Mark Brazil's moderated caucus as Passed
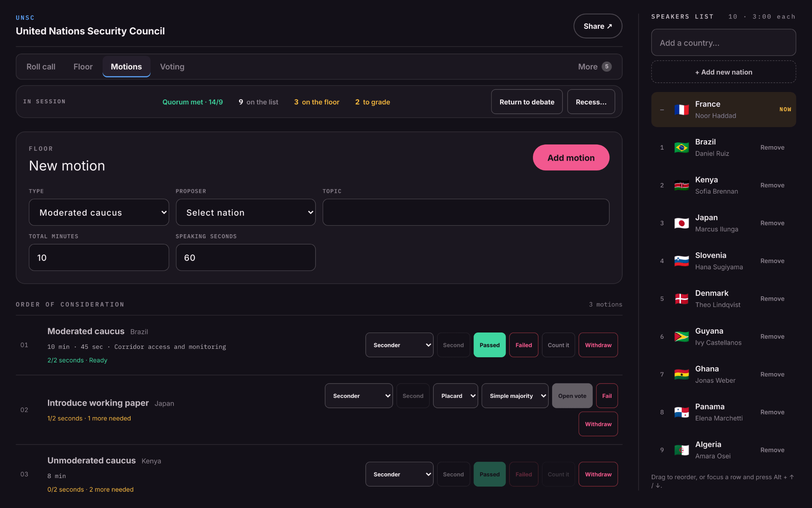Screen dimensions: 812x508 tap(489, 345)
